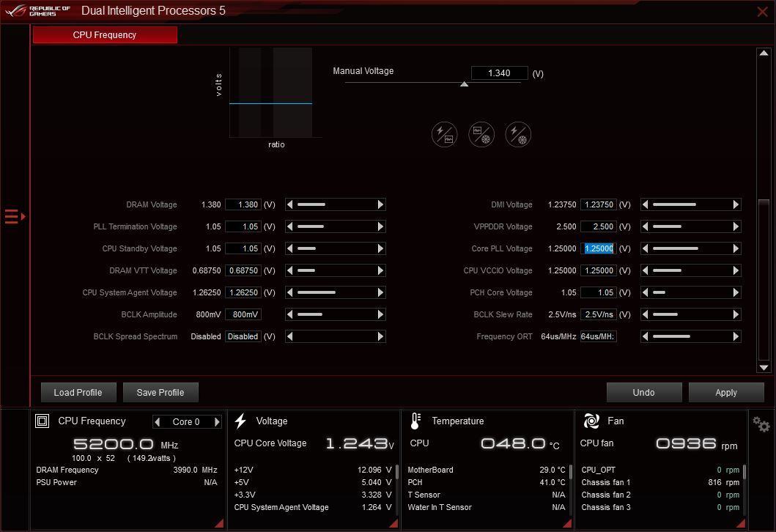
Task: Decrease PLL Termination Voltage with left arrow
Action: click(x=290, y=226)
